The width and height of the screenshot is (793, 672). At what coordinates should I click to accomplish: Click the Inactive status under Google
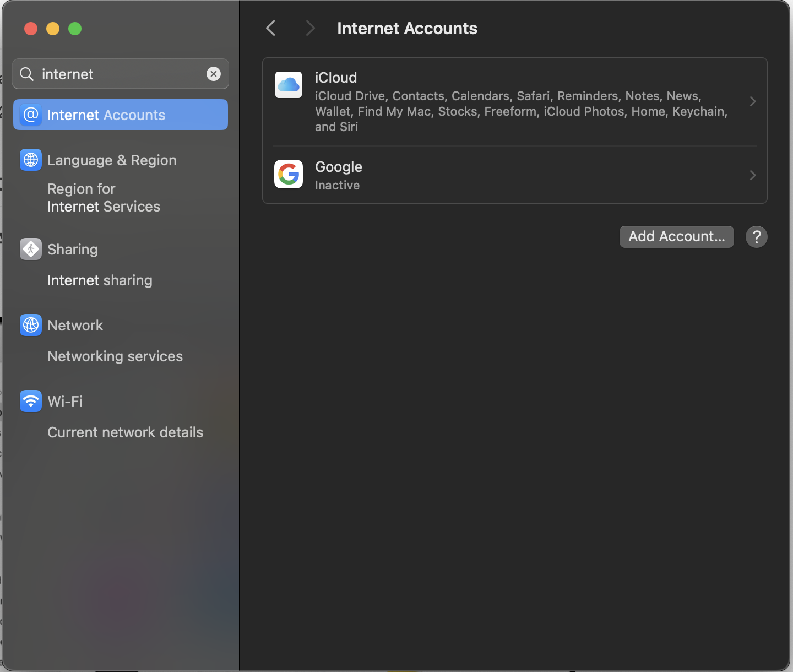coord(337,185)
